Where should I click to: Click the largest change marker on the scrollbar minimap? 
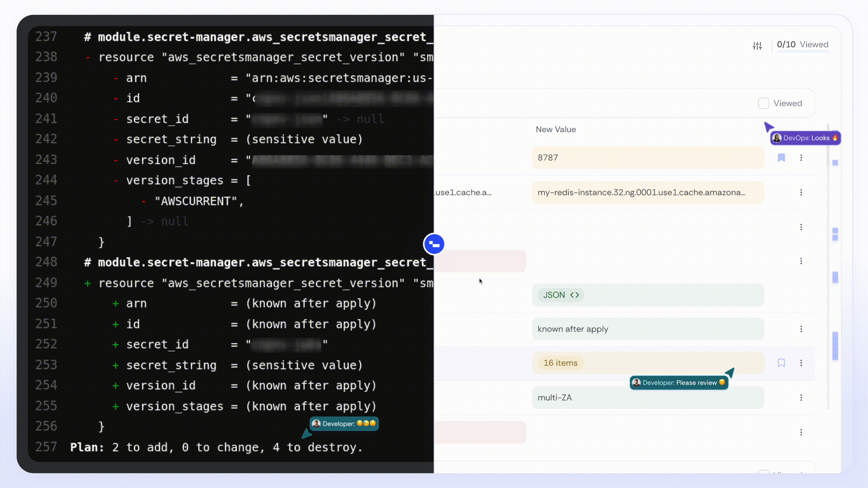(835, 346)
